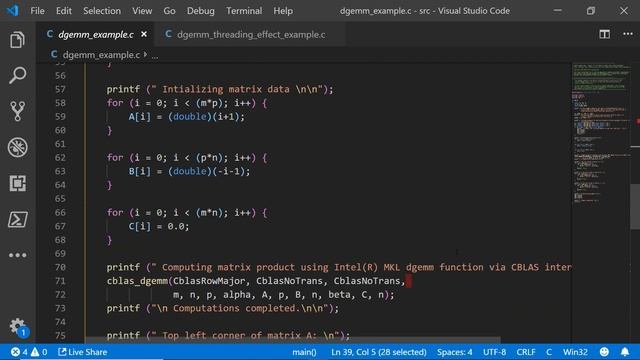Screen dimensions: 640x360
Task: Open the Selection menu
Action: click(102, 11)
